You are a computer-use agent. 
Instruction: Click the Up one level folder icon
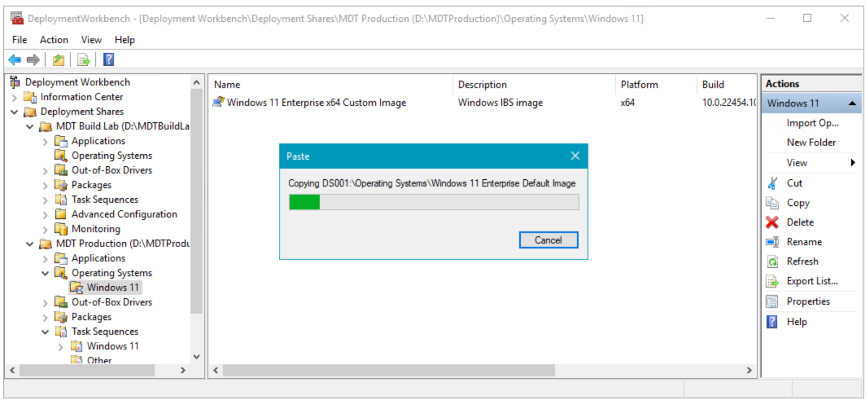(x=59, y=60)
